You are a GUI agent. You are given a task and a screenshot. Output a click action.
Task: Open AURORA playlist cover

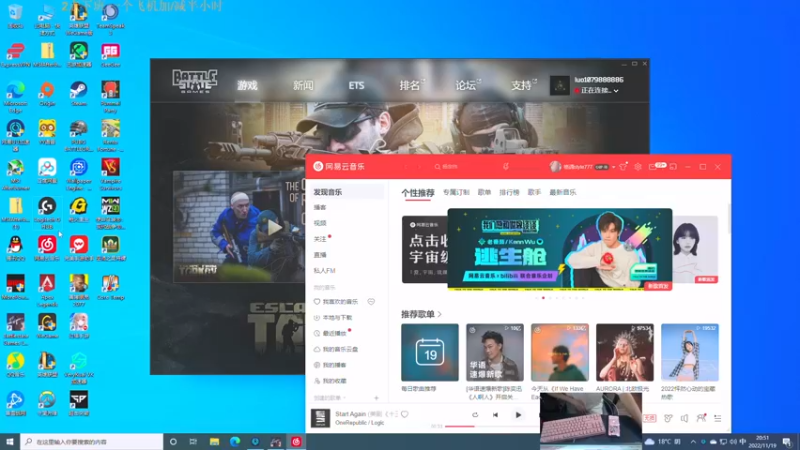click(625, 352)
